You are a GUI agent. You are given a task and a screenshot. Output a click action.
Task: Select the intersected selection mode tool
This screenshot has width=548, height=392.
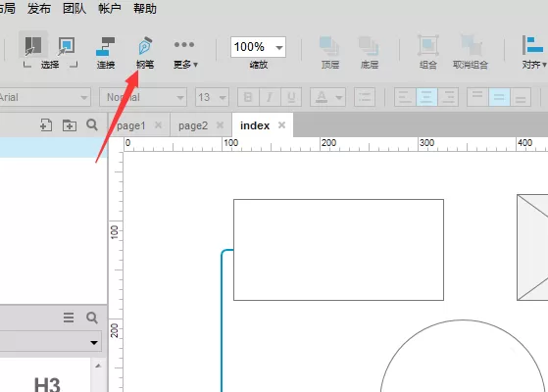(33, 46)
